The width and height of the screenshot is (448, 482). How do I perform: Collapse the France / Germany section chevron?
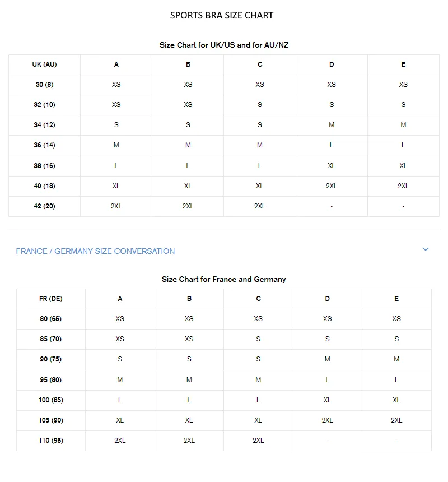[x=425, y=249]
